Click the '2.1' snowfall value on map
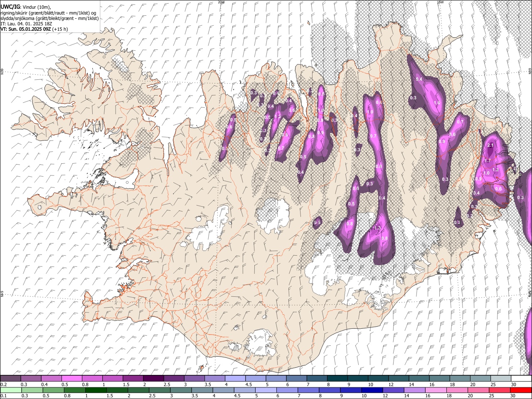This screenshot has height=399, width=532. (490, 145)
